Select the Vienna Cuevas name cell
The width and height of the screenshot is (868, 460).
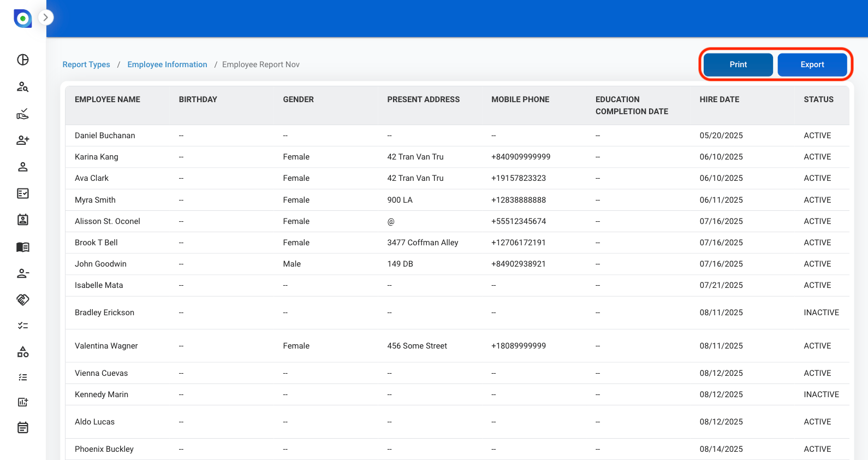point(101,373)
